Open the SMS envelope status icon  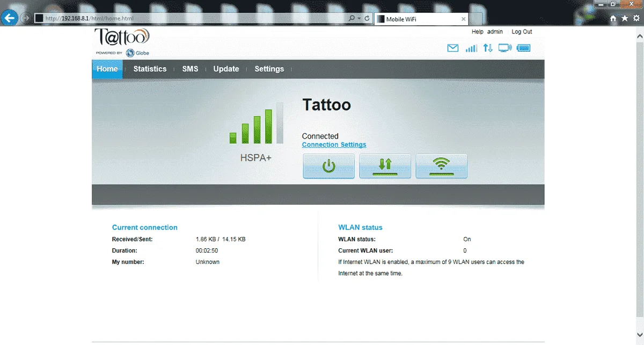point(453,48)
